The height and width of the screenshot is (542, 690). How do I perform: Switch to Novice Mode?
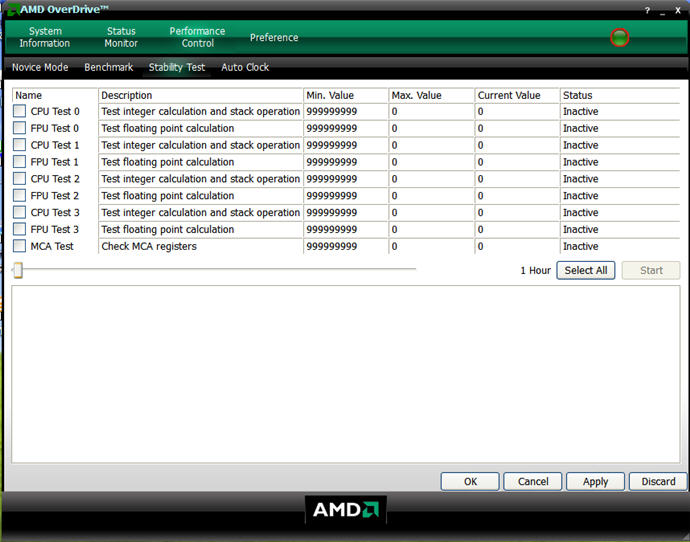[40, 67]
